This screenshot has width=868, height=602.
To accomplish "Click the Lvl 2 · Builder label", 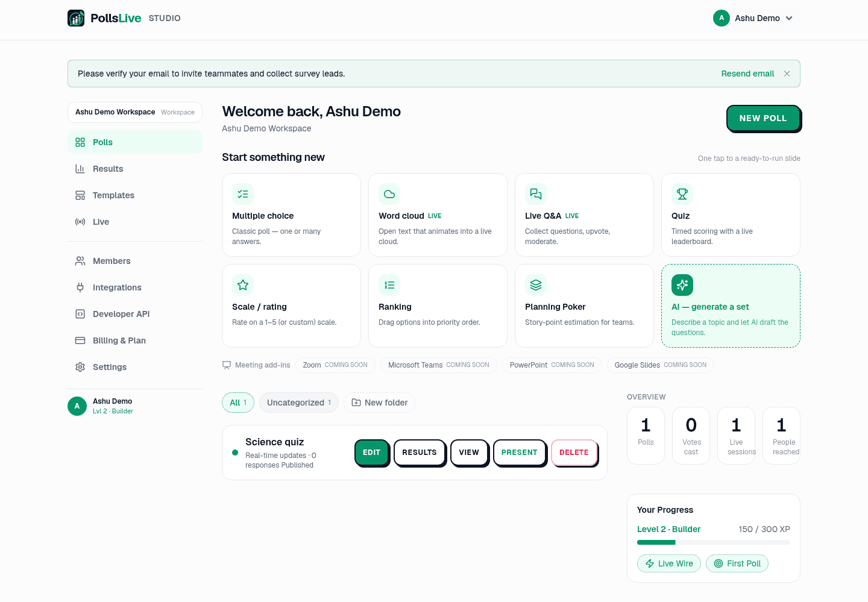I will [x=113, y=411].
